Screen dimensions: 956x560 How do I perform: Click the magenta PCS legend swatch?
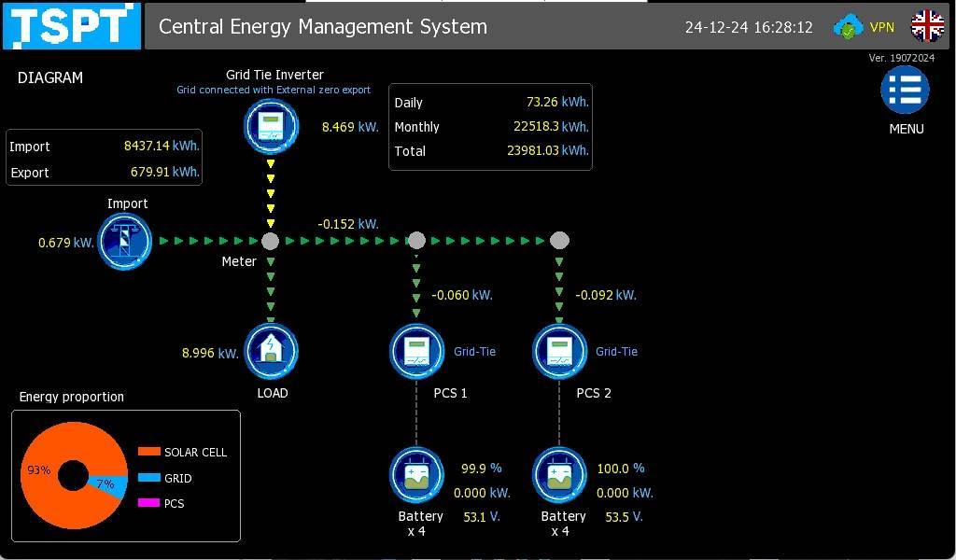tap(148, 503)
